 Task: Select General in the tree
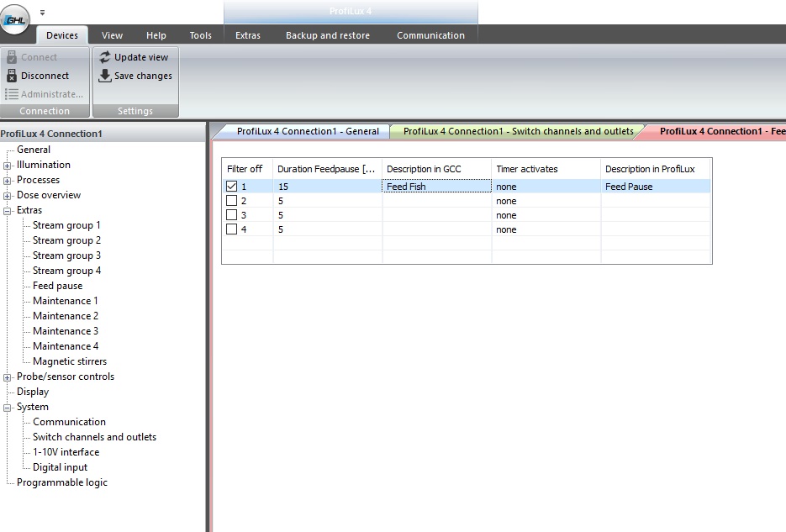click(x=34, y=150)
